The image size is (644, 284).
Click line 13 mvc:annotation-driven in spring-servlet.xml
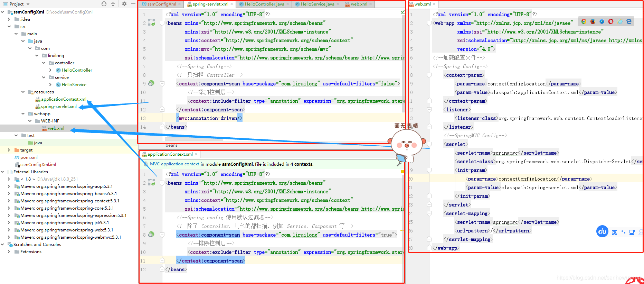[x=209, y=118]
